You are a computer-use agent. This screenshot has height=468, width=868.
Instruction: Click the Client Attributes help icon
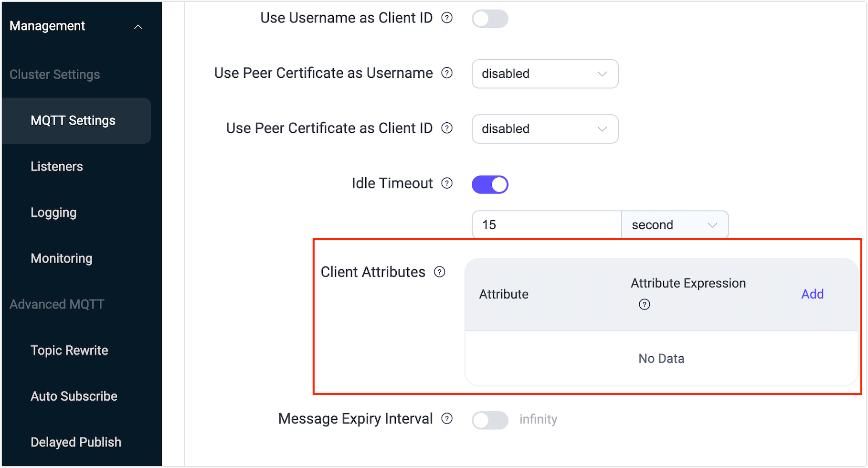pos(439,272)
